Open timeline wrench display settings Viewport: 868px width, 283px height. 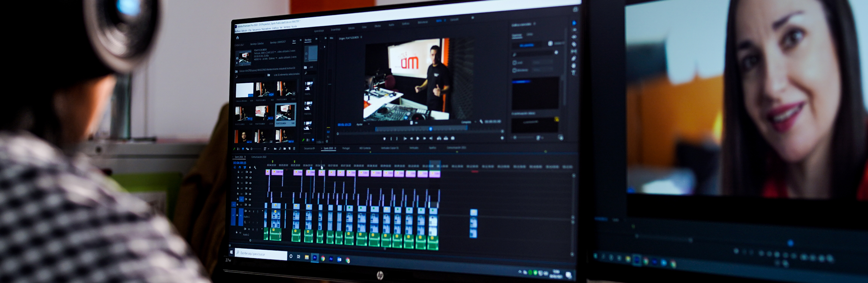pos(255,167)
